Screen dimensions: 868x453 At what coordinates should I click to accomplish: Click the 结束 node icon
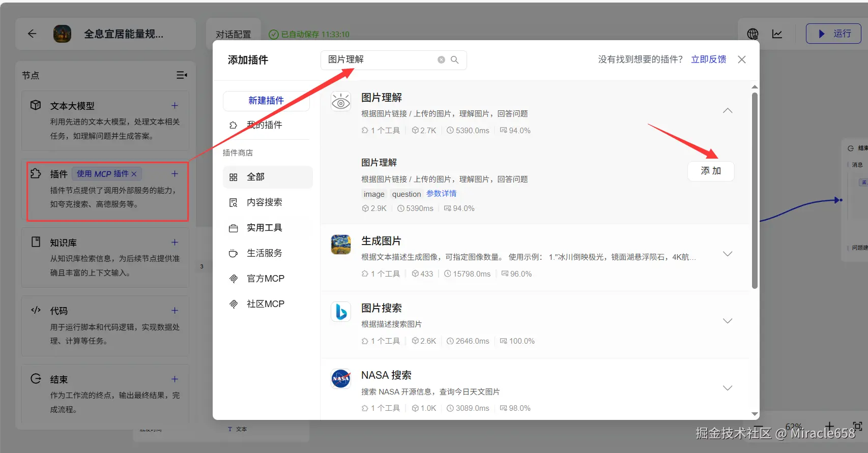[x=36, y=379]
